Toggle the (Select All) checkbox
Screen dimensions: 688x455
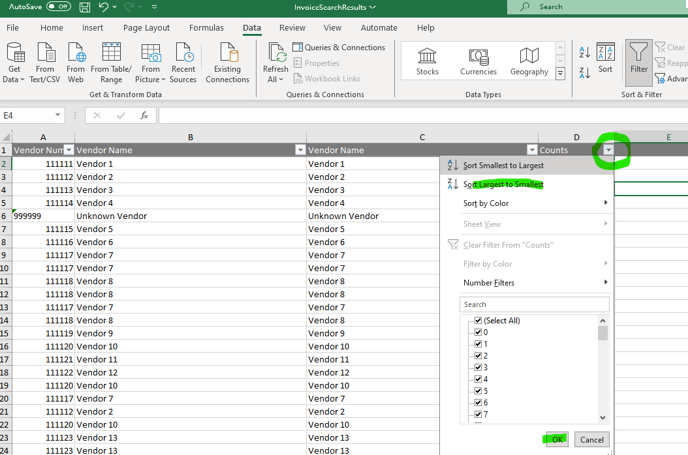tap(478, 321)
